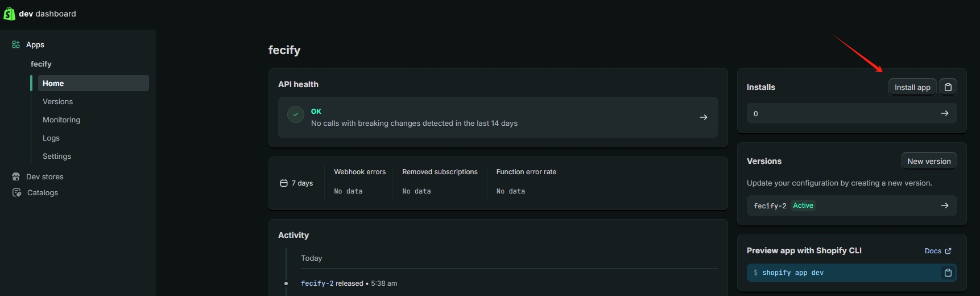The image size is (980, 296).
Task: Click the Dev stores storefront icon
Action: tap(16, 176)
